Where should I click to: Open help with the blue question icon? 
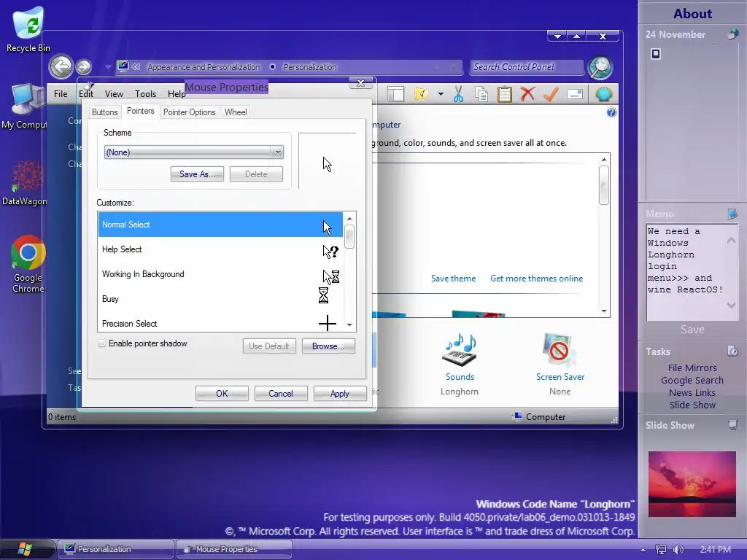pyautogui.click(x=611, y=112)
